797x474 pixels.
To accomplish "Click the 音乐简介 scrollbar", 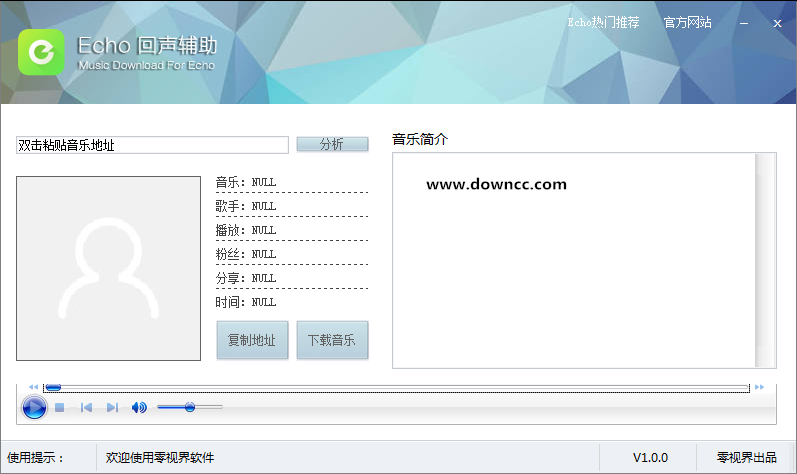I will [x=764, y=260].
